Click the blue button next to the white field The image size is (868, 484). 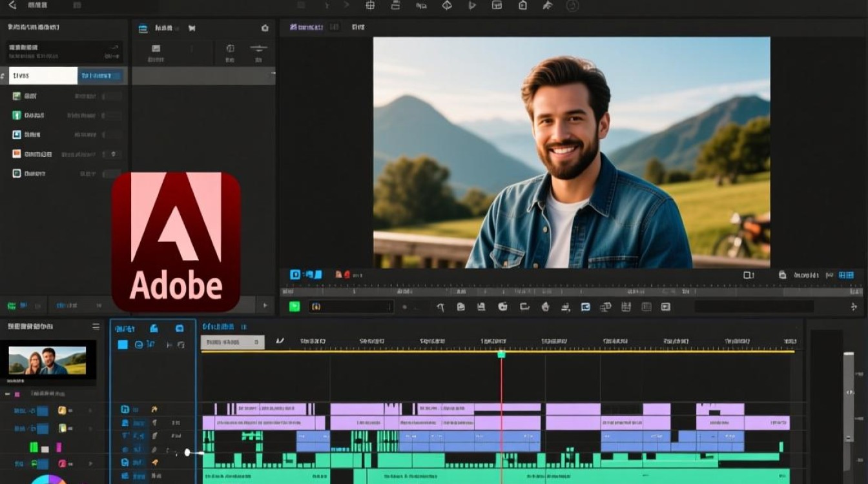[x=101, y=76]
